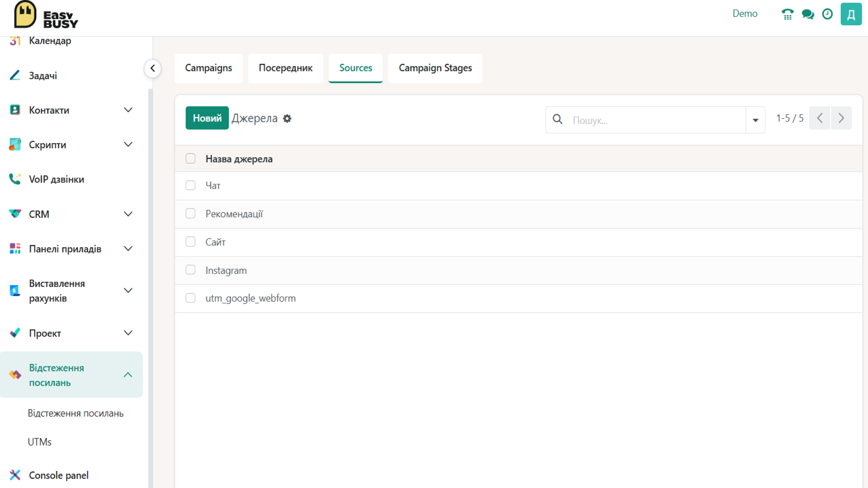The width and height of the screenshot is (868, 488).
Task: Open the Рекомендації source record
Action: [x=234, y=214]
